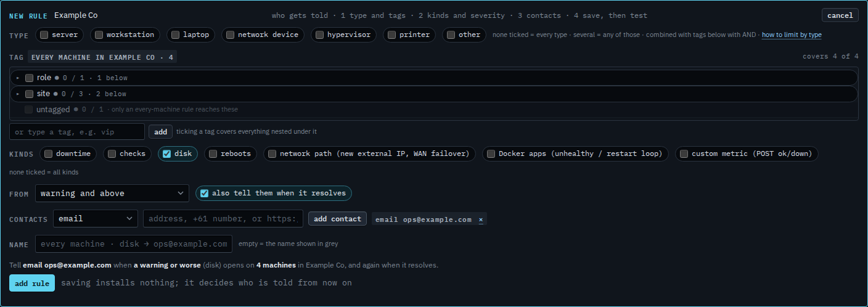
Task: Enable the Docker apps kind
Action: pos(491,153)
